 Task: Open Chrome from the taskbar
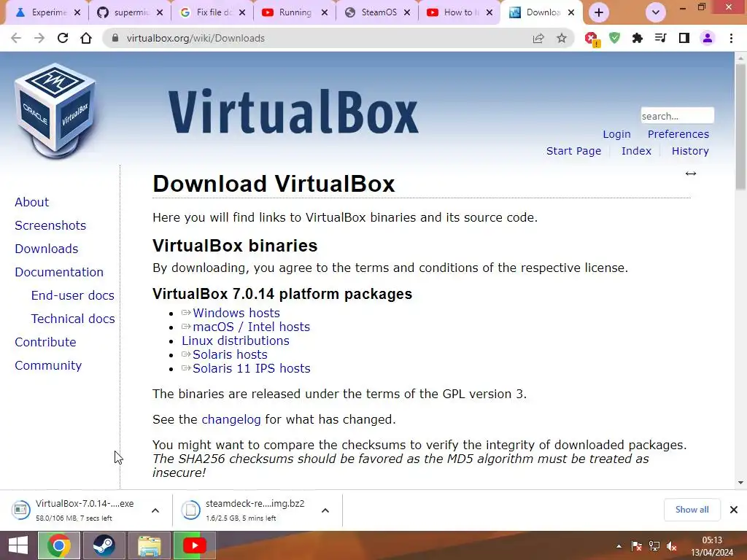pos(59,545)
